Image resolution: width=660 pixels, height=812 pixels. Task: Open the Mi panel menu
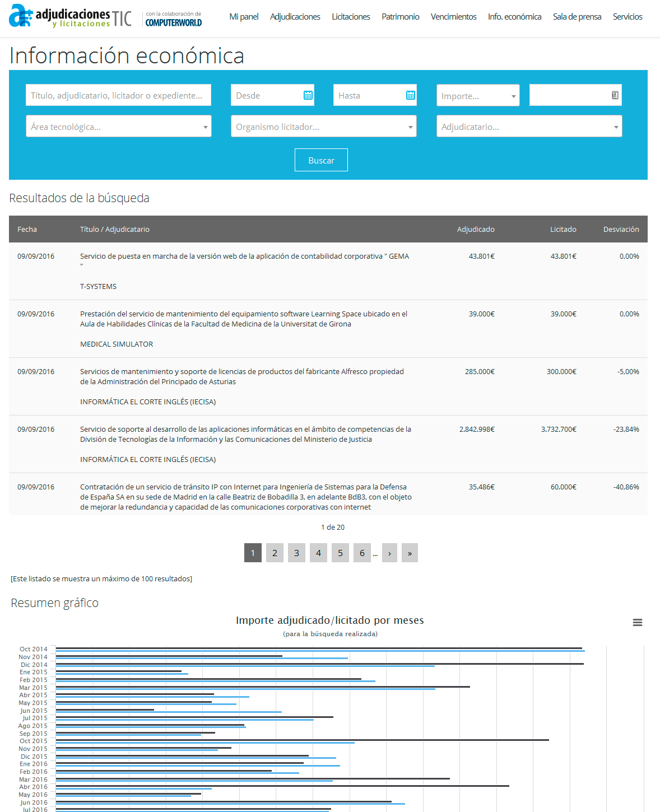pyautogui.click(x=244, y=17)
